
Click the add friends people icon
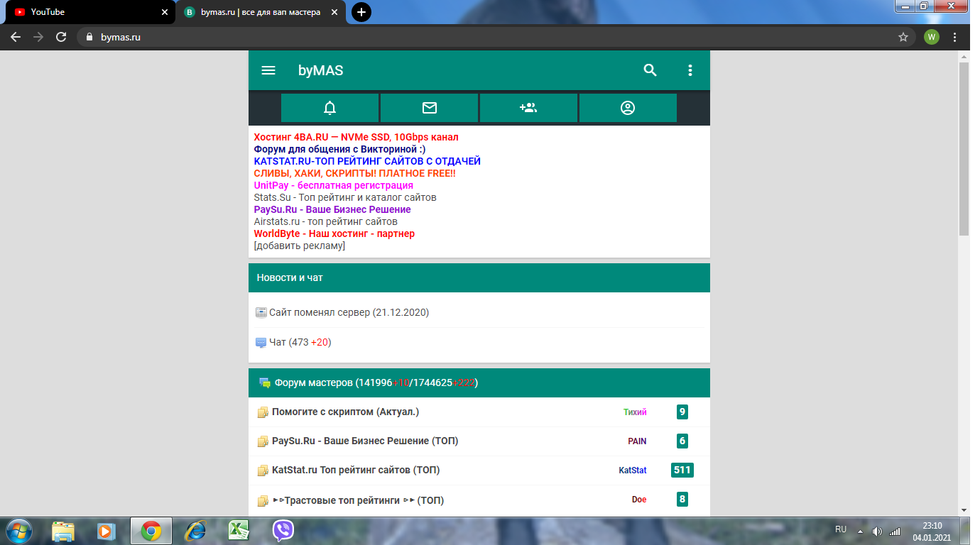tap(528, 108)
